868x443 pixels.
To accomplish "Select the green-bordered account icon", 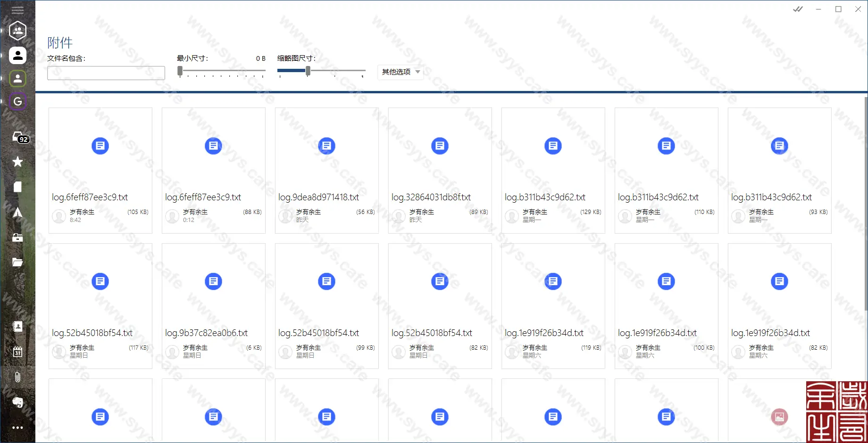I will (17, 79).
